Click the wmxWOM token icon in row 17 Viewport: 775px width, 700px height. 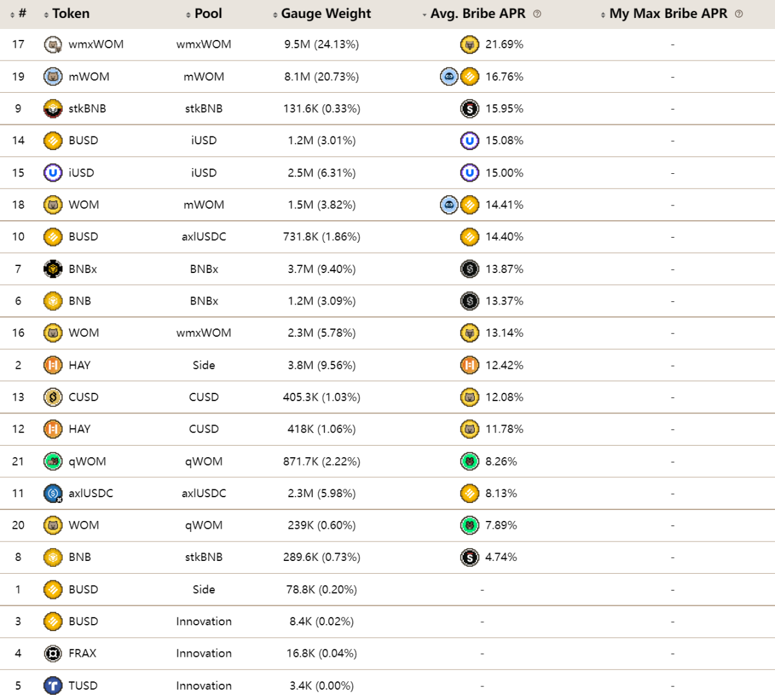(53, 44)
